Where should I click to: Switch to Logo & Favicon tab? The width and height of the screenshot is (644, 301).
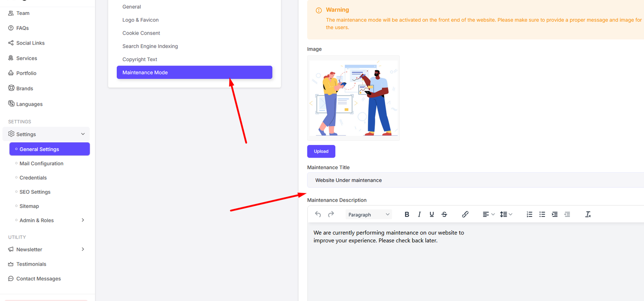[x=140, y=20]
